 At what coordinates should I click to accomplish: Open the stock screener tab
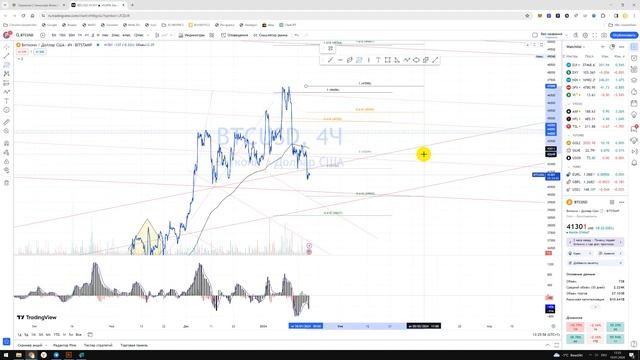point(30,345)
